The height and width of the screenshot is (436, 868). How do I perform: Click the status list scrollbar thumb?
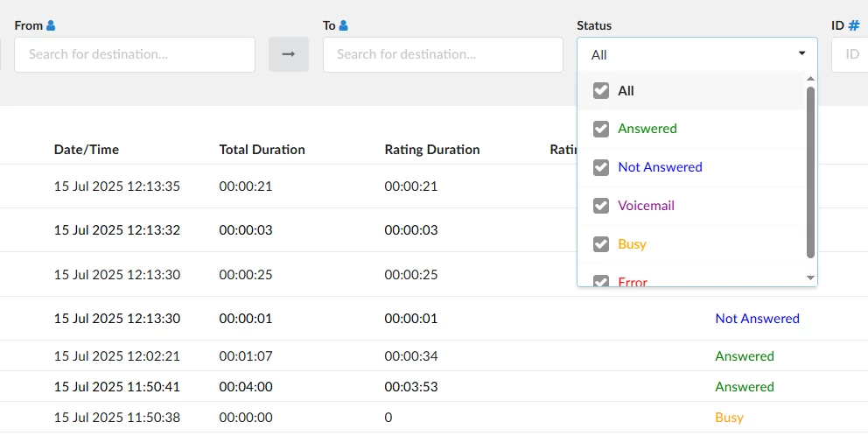pos(810,171)
